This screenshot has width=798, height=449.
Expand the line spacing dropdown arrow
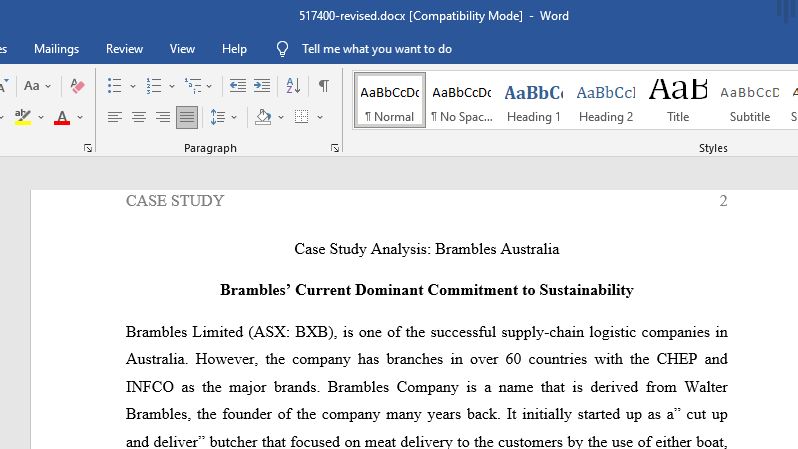tap(234, 118)
